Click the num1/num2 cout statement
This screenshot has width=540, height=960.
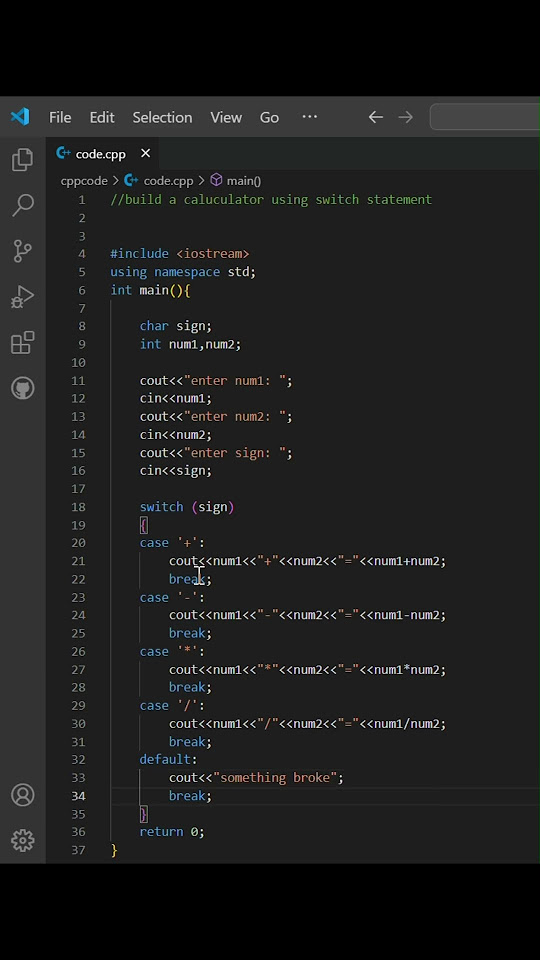[x=308, y=724]
